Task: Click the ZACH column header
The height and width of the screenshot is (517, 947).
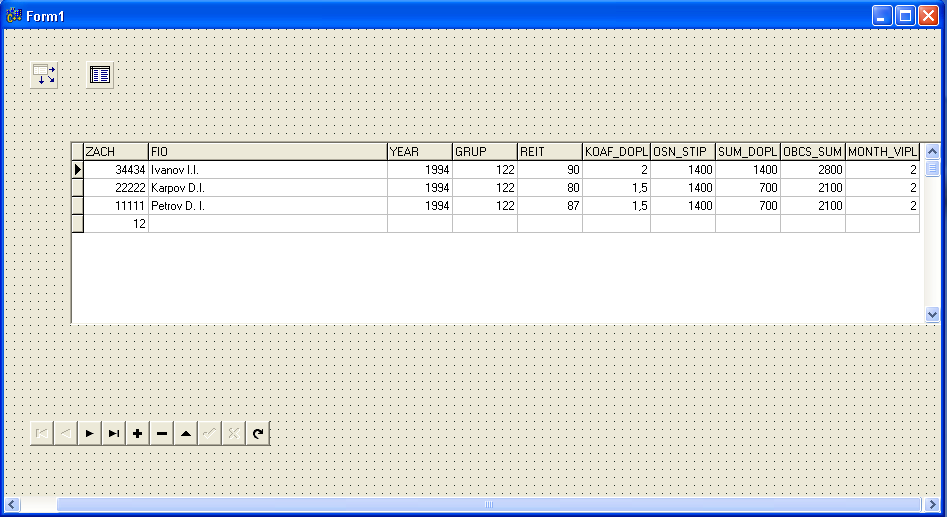Action: point(116,152)
